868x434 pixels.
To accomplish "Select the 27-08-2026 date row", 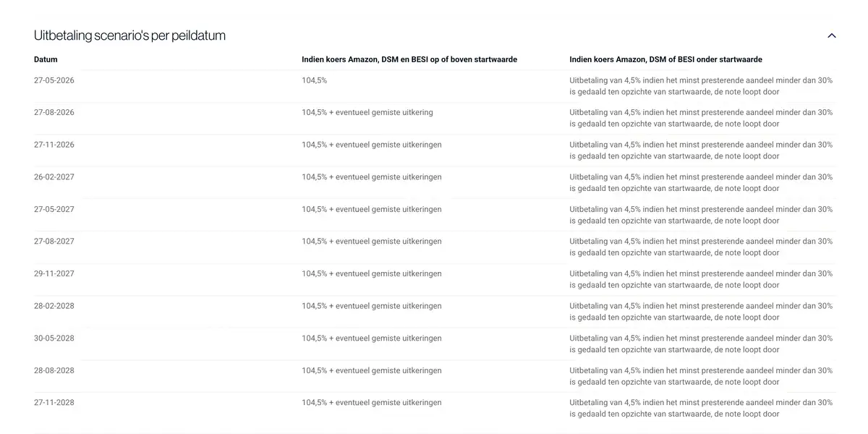I will tap(434, 118).
